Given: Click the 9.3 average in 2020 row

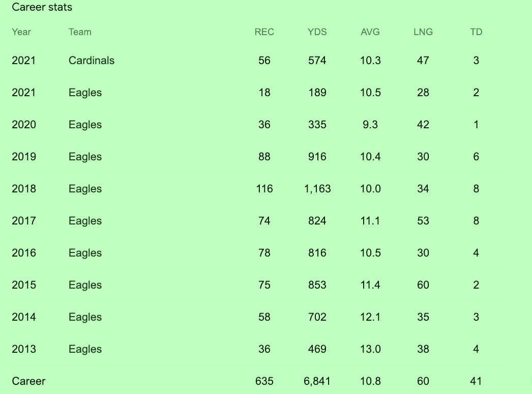Looking at the screenshot, I should 370,125.
